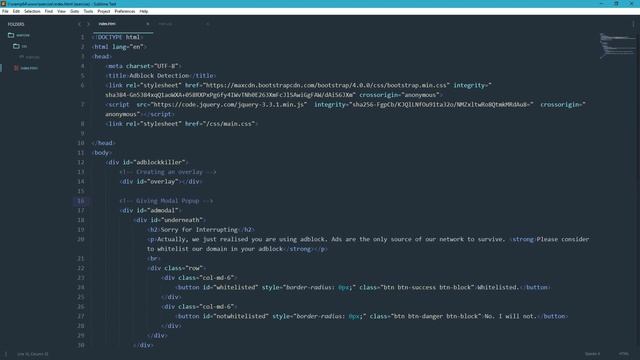This screenshot has width=640, height=360.
Task: Click the index.html file icon in sidebar
Action: pyautogui.click(x=16, y=68)
